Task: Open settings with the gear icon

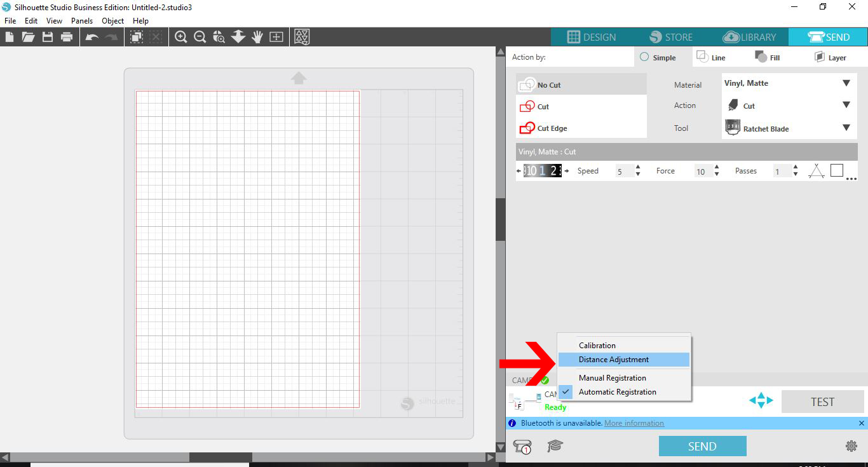Action: tap(851, 446)
